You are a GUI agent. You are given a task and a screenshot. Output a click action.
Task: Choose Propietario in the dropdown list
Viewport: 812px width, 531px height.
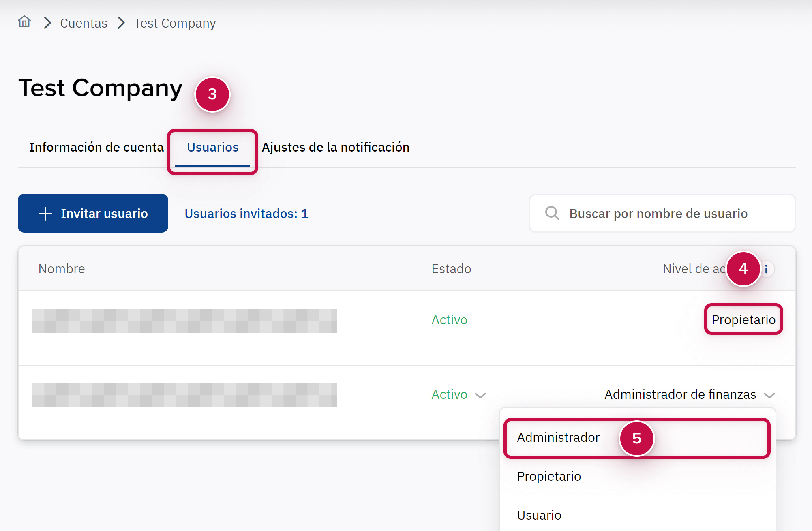tap(549, 476)
